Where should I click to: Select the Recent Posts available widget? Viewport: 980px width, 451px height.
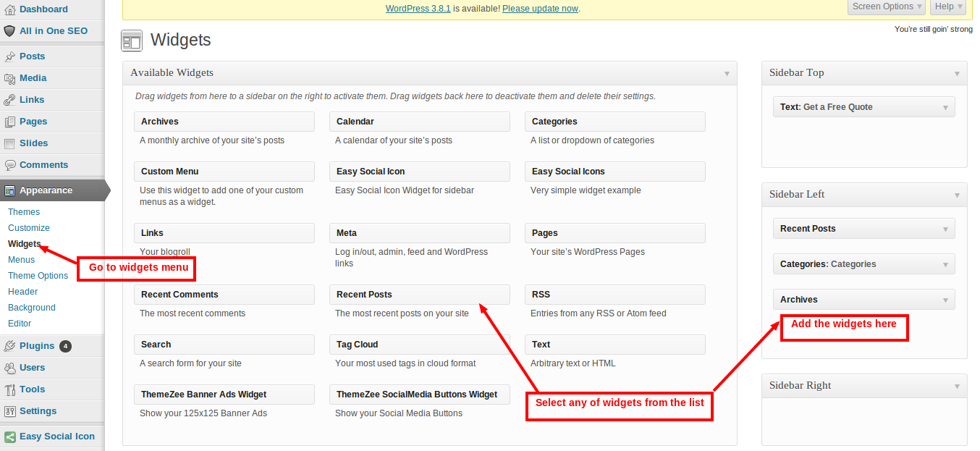420,295
